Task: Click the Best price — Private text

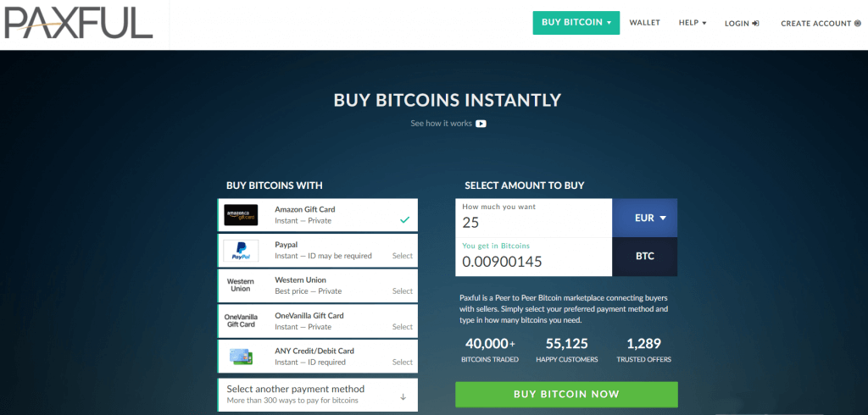Action: 309,291
